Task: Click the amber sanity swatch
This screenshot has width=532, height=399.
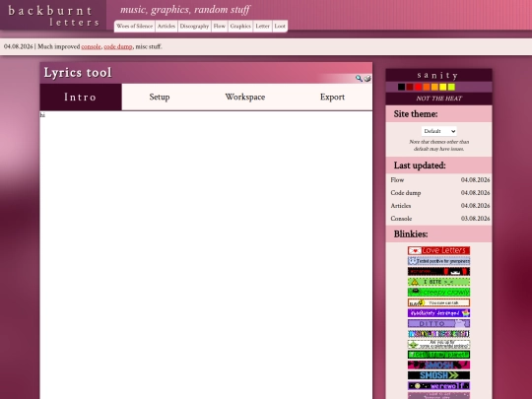Action: 434,88
